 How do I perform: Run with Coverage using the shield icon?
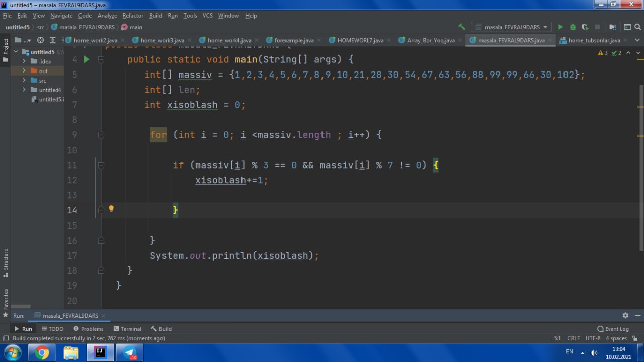point(585,27)
